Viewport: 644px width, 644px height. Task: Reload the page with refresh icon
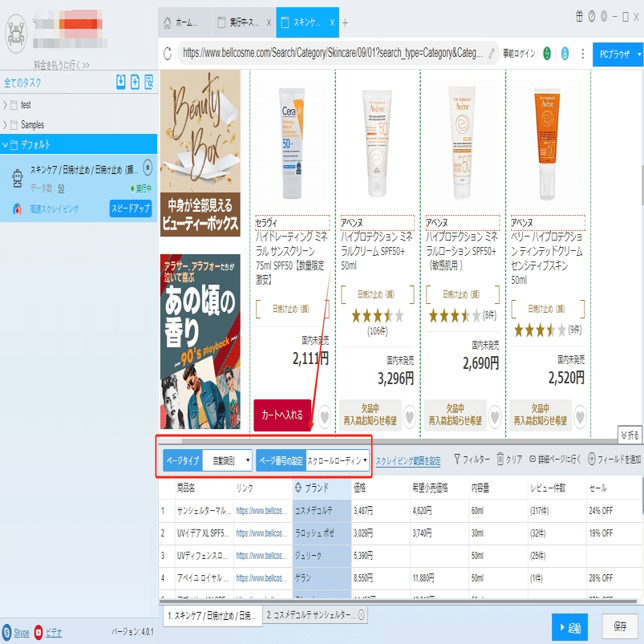[x=168, y=54]
